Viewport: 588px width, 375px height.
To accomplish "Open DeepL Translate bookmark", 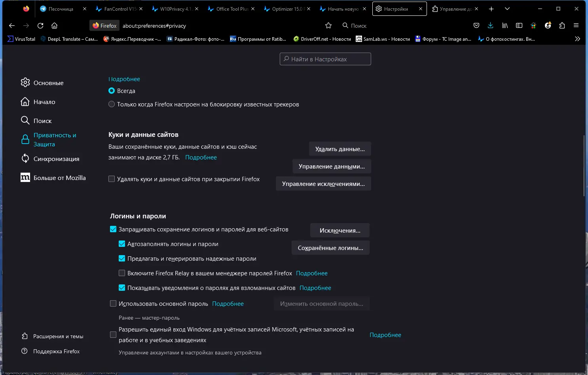I will point(69,39).
